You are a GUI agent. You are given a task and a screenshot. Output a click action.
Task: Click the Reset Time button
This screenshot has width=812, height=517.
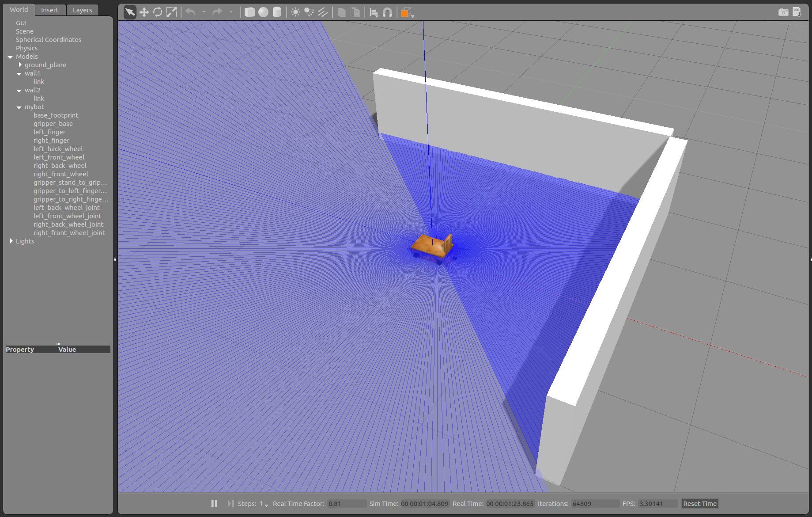699,504
